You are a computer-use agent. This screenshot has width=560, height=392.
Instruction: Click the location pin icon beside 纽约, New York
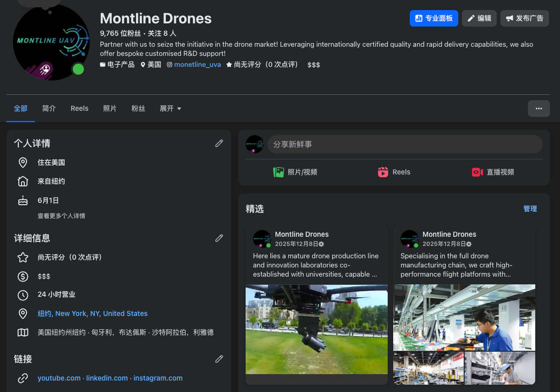point(23,314)
